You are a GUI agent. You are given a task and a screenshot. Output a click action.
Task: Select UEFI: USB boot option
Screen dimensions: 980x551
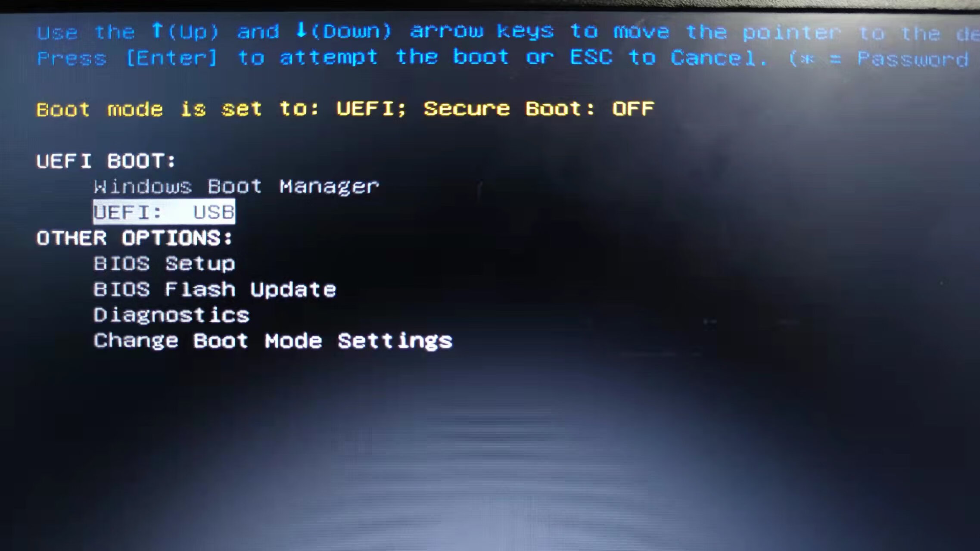coord(164,211)
